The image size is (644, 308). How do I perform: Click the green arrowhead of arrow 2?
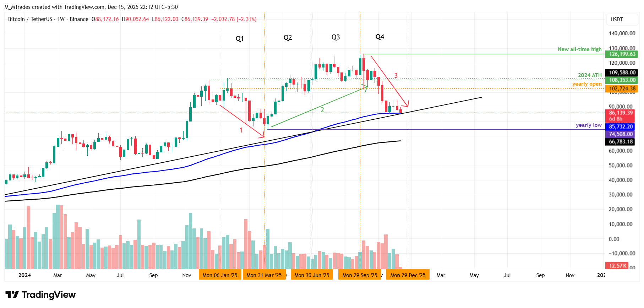tap(366, 87)
